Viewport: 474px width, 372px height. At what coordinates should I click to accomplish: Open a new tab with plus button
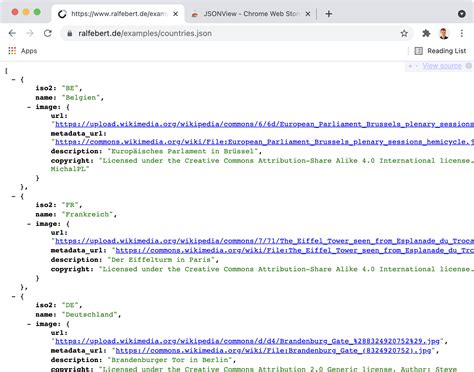(329, 14)
